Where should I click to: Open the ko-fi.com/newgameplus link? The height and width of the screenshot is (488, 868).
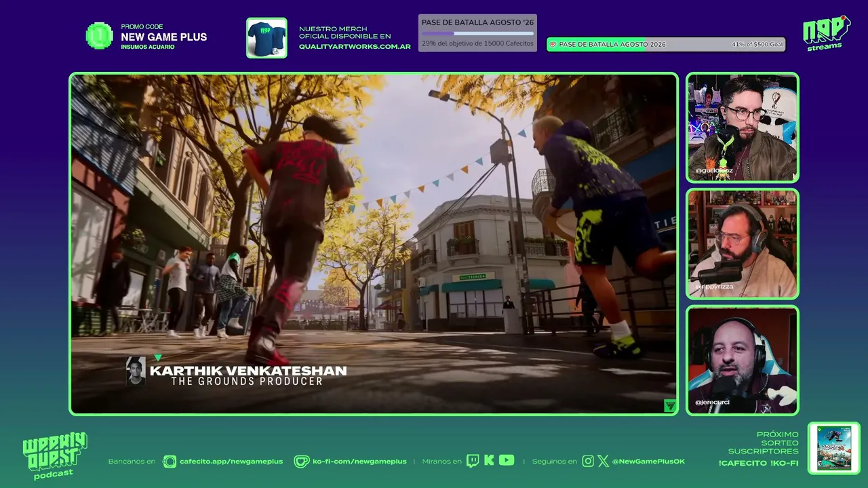coord(359,462)
